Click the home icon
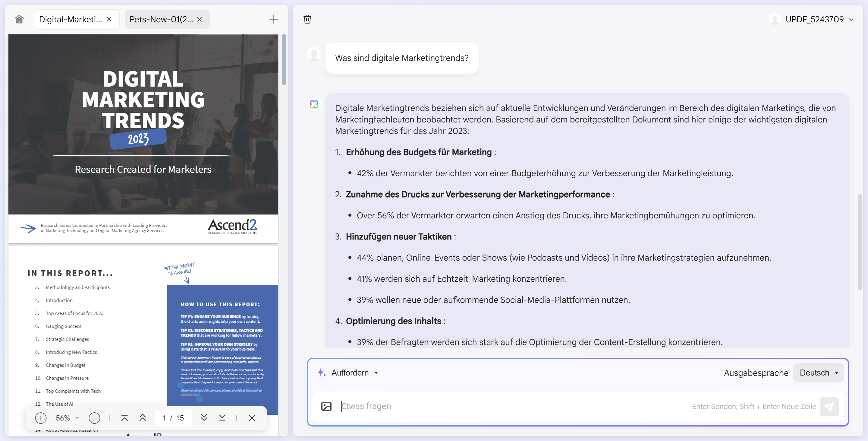The width and height of the screenshot is (868, 441). coord(19,19)
